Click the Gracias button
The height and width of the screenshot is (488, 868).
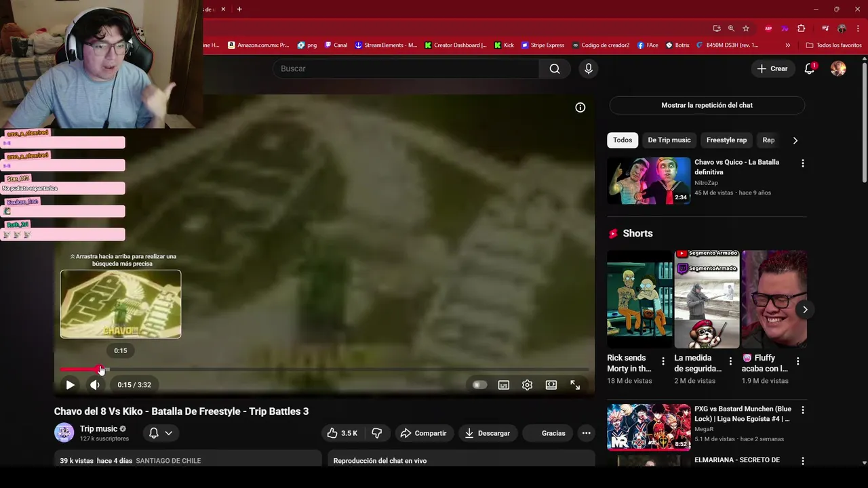pyautogui.click(x=547, y=433)
